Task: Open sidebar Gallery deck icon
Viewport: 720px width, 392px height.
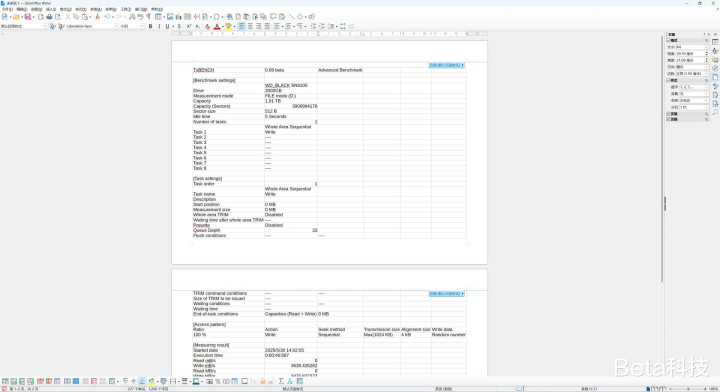Action: coord(715,60)
